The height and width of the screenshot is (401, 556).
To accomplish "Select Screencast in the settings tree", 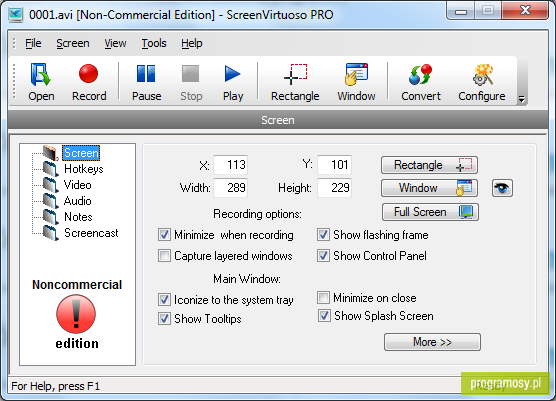I will (91, 233).
